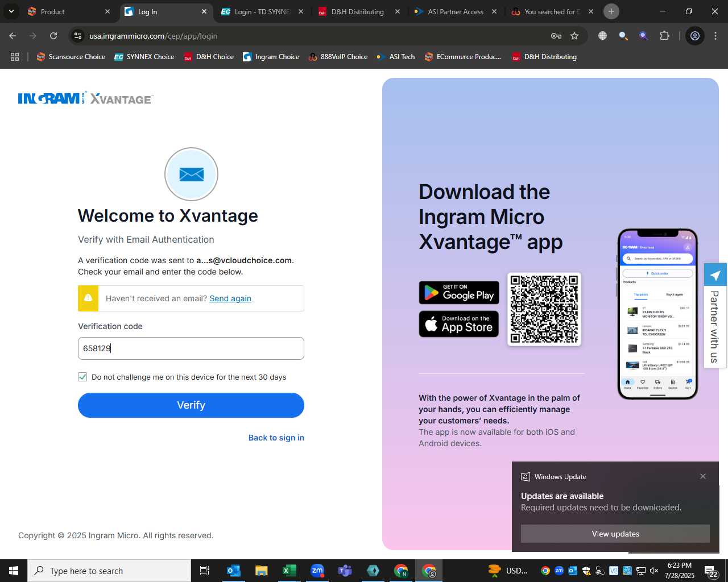The width and height of the screenshot is (728, 582).
Task: Click the Get it on Google Play badge
Action: point(459,293)
